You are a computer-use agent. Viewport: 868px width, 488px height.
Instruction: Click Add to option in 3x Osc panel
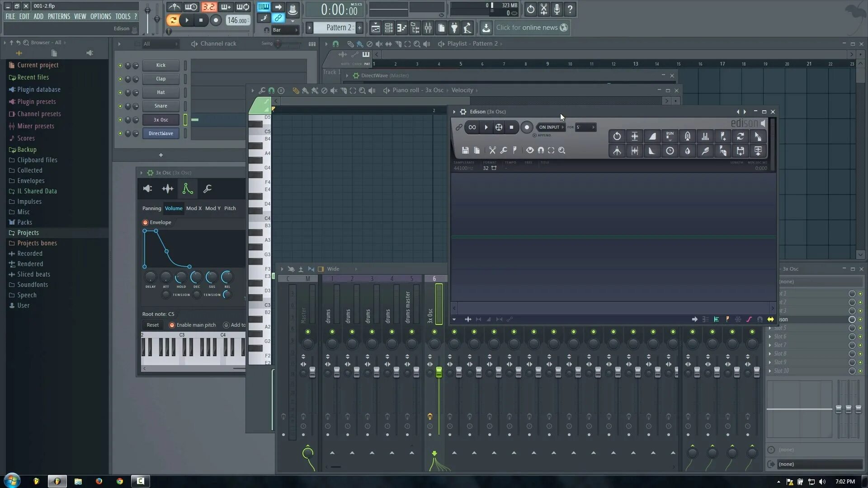pyautogui.click(x=225, y=325)
